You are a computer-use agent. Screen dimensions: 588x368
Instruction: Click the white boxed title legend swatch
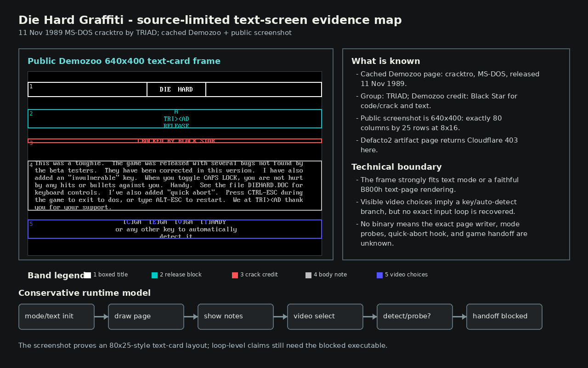(x=87, y=275)
